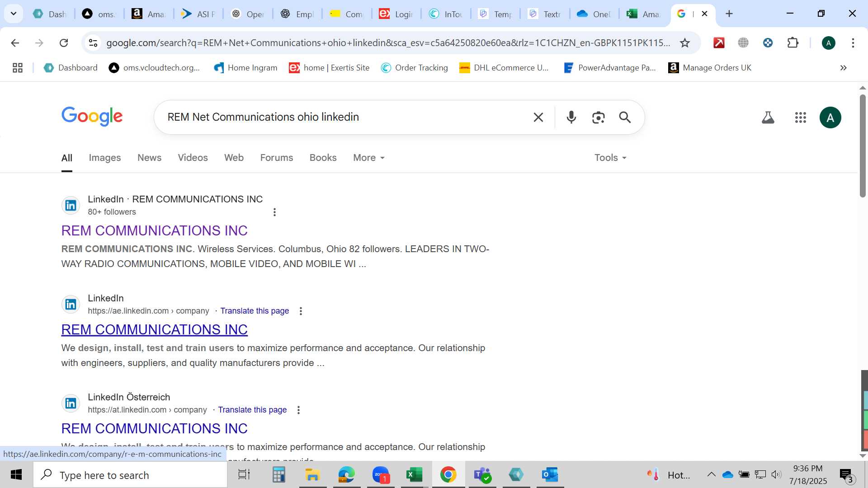
Task: Click the Windows taskbar search box
Action: pos(130,475)
